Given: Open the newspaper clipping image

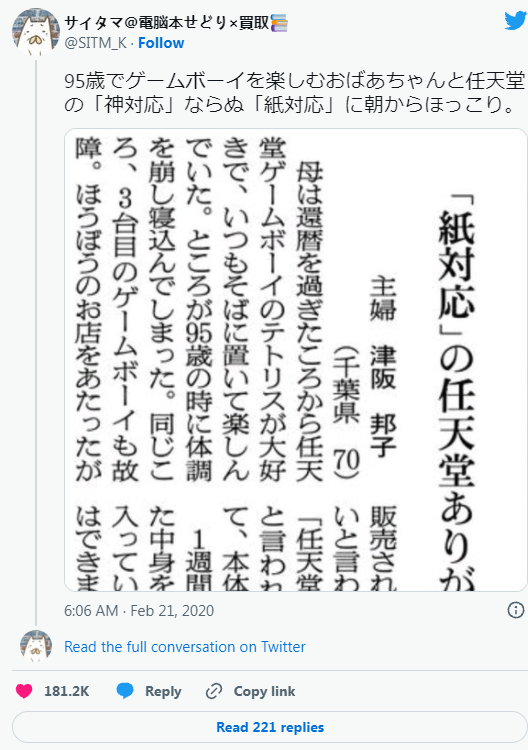Looking at the screenshot, I should (x=296, y=360).
